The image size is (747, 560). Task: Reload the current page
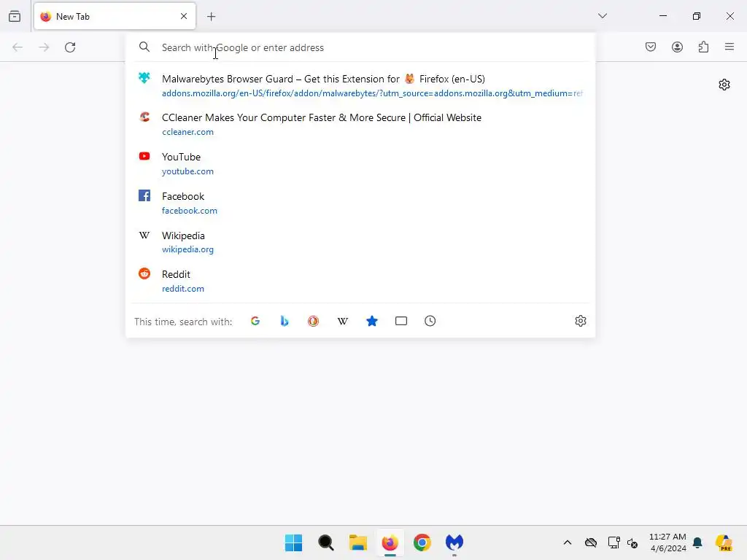tap(70, 47)
